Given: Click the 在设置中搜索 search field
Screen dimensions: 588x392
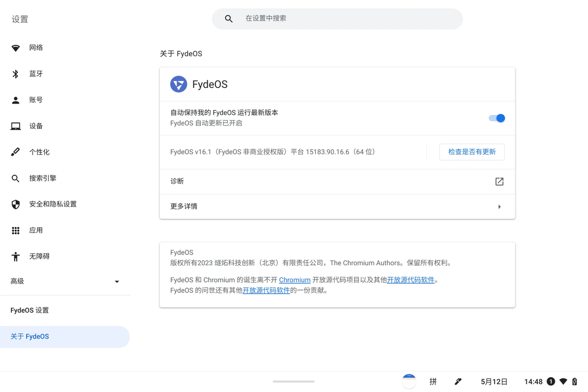Looking at the screenshot, I should tap(337, 19).
